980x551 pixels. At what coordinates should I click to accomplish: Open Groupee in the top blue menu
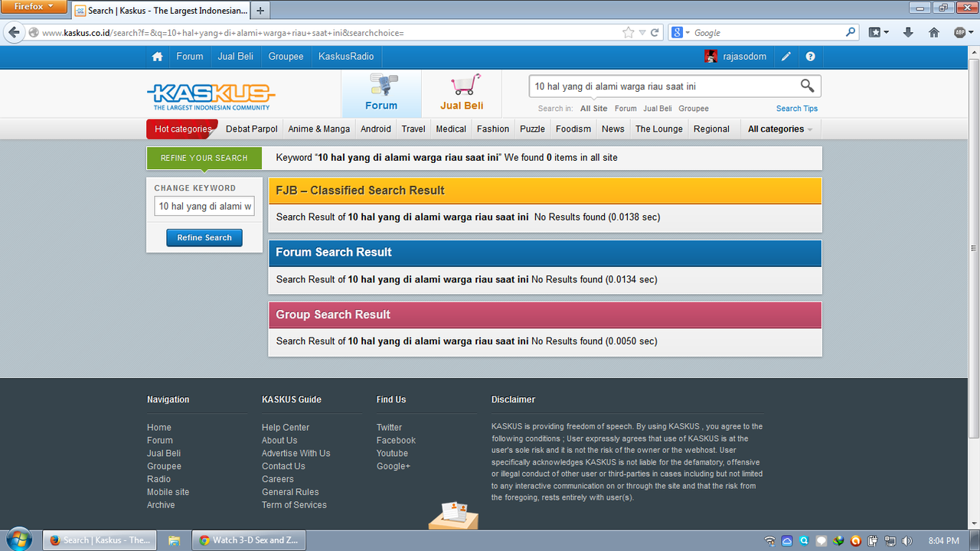coord(286,57)
